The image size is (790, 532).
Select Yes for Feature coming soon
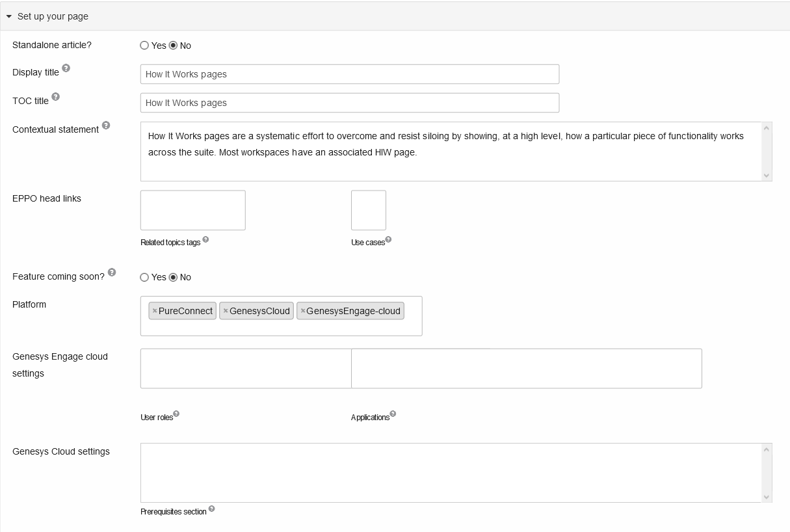144,277
